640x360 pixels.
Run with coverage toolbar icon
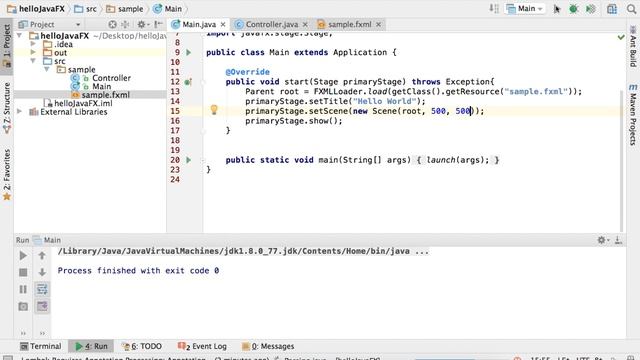590,9
